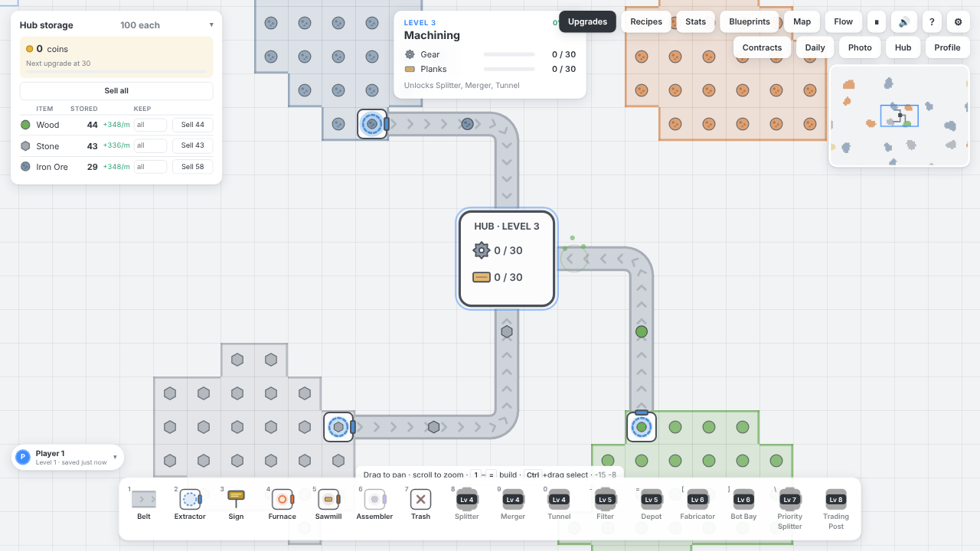This screenshot has height=551, width=980.
Task: Toggle the Flow overlay button
Action: coord(844,21)
